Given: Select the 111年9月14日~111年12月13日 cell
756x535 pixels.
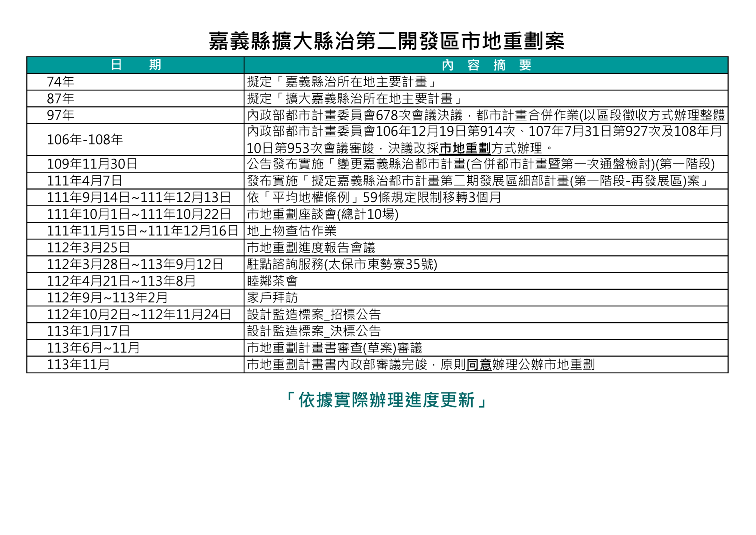Looking at the screenshot, I should pos(135,198).
